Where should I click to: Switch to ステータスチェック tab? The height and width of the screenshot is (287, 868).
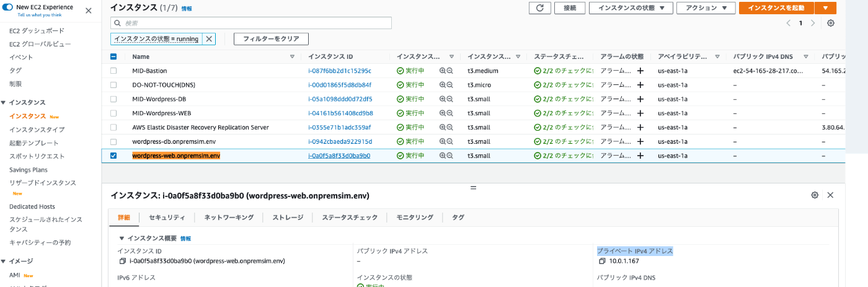pyautogui.click(x=350, y=218)
